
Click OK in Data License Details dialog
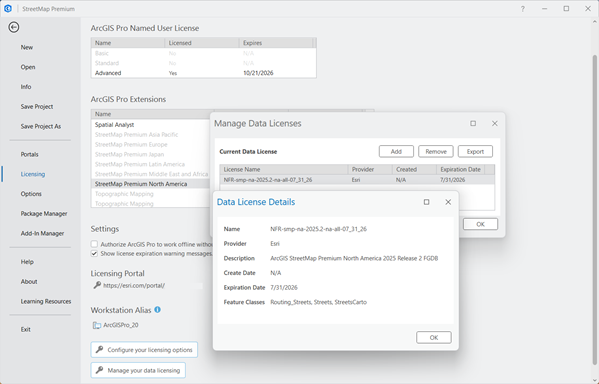pos(434,337)
